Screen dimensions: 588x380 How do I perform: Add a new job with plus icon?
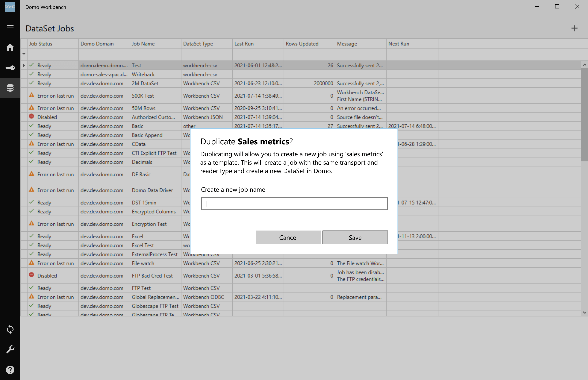574,28
